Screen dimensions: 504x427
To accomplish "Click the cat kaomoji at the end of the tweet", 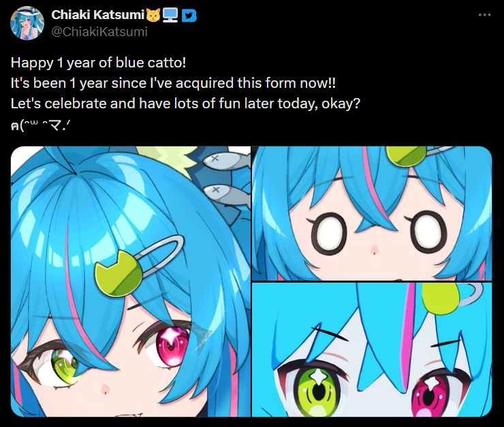I will coord(40,125).
